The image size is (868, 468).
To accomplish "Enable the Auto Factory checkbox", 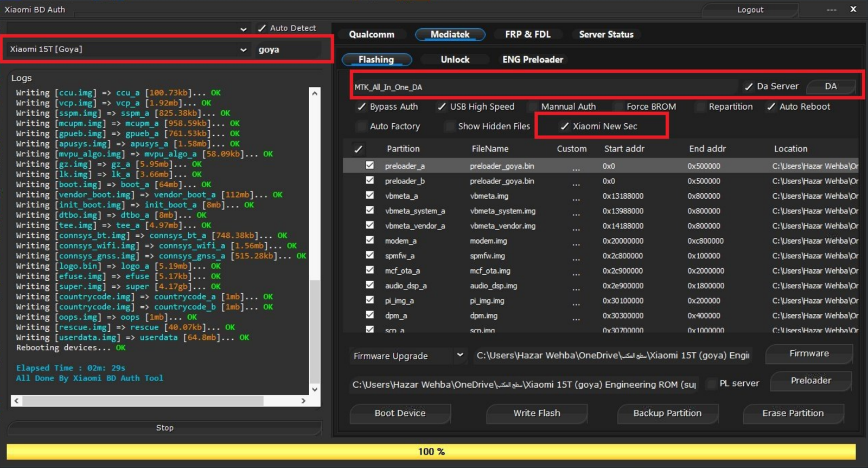I will [x=361, y=127].
